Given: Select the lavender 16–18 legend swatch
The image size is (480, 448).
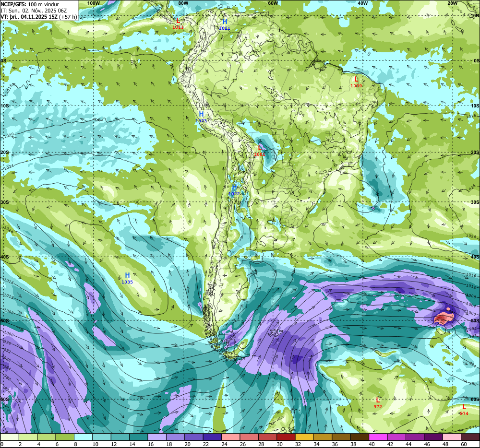Looking at the screenshot, I should point(157,437).
